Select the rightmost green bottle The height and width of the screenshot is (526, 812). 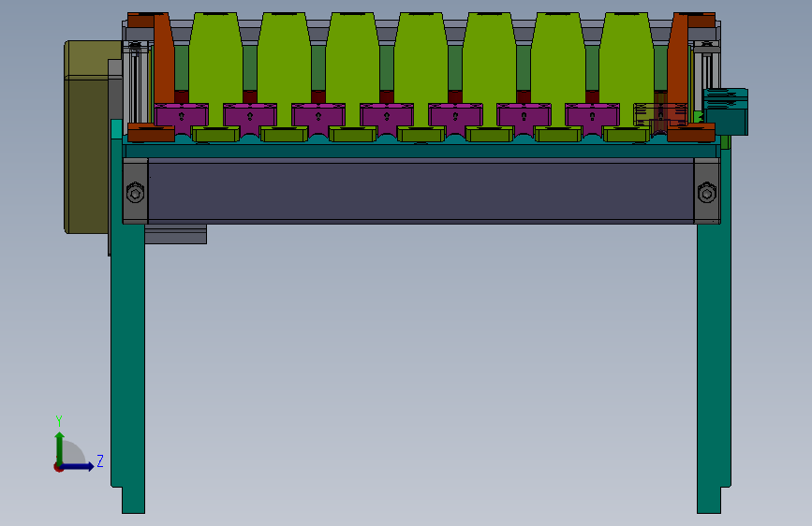click(626, 70)
